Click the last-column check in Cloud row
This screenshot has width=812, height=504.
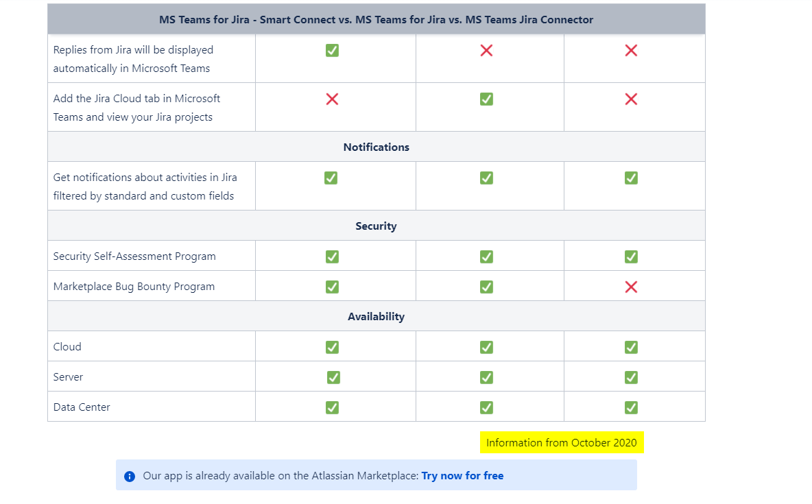tap(631, 347)
